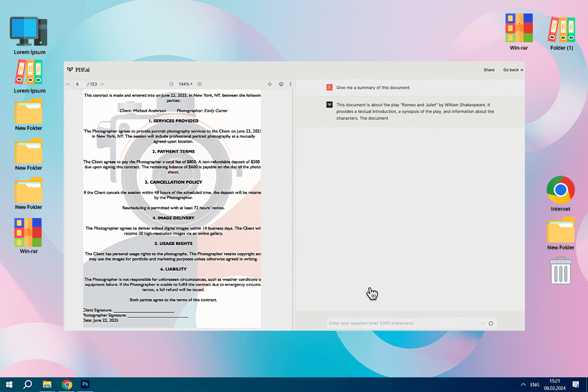This screenshot has height=392, width=588.
Task: Click the Go back link
Action: point(513,70)
